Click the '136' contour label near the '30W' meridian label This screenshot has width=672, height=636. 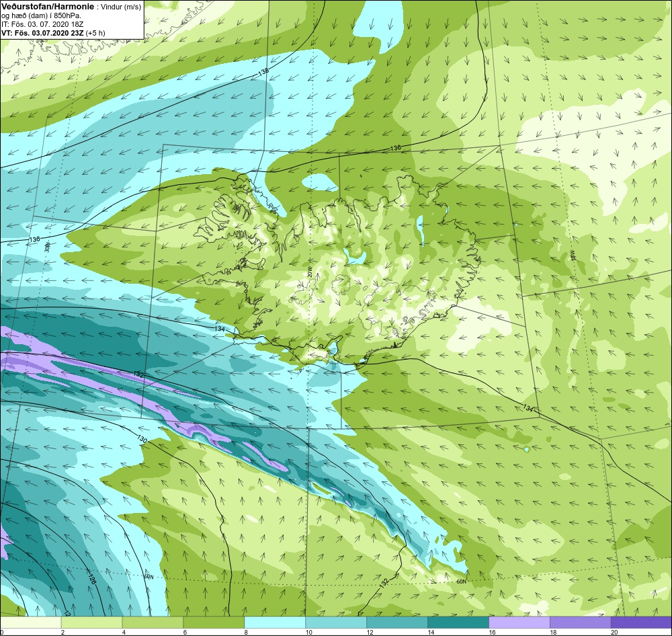click(x=35, y=239)
